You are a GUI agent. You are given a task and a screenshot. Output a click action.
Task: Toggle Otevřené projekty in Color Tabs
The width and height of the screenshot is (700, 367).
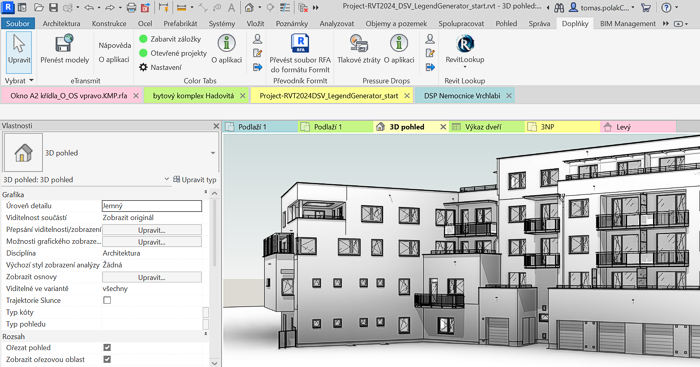coord(173,53)
